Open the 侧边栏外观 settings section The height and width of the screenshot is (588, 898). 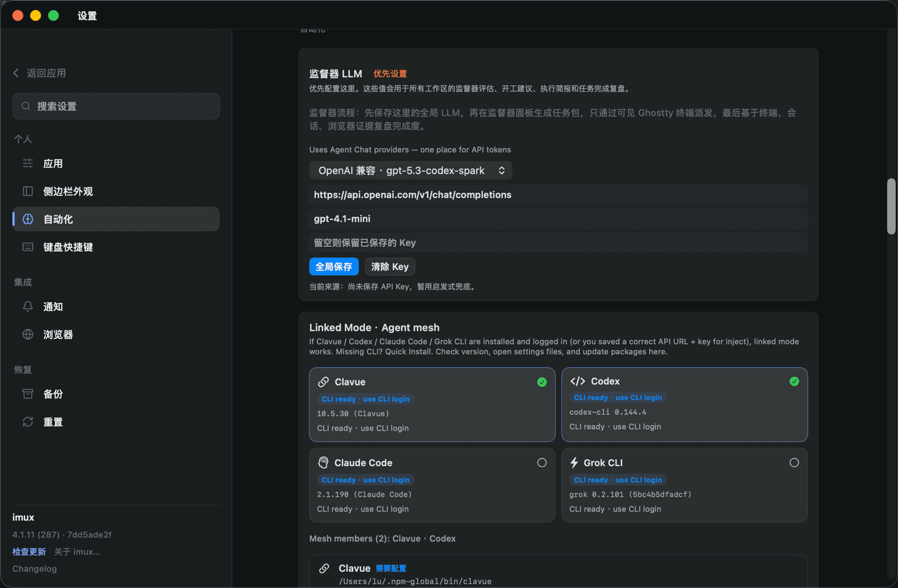(x=116, y=191)
